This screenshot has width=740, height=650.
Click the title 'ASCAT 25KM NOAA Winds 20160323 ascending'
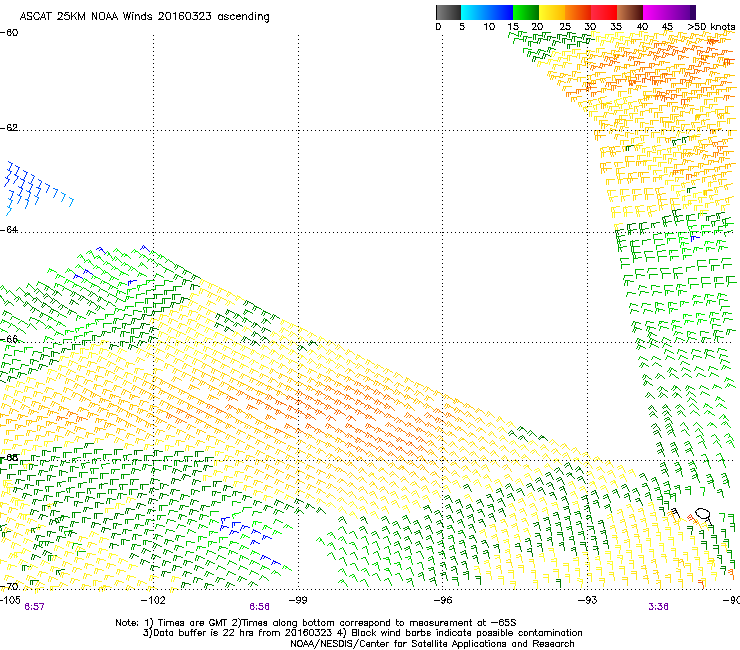(144, 17)
